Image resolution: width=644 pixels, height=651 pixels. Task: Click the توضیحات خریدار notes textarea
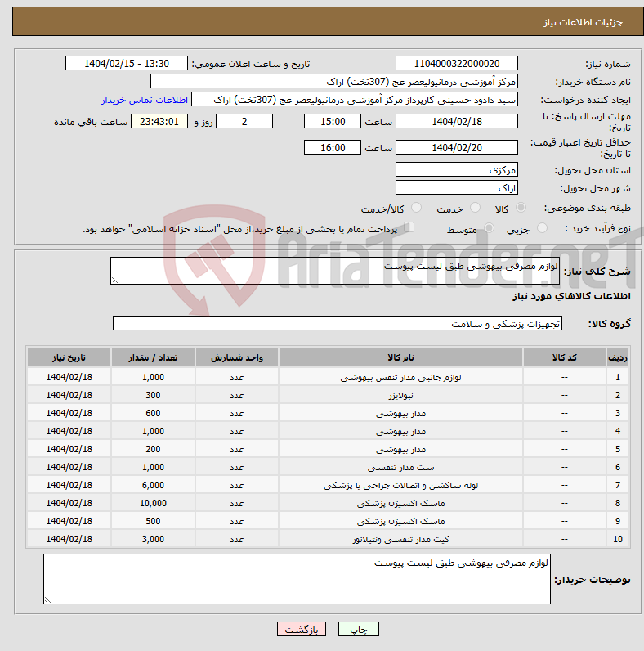[297, 579]
